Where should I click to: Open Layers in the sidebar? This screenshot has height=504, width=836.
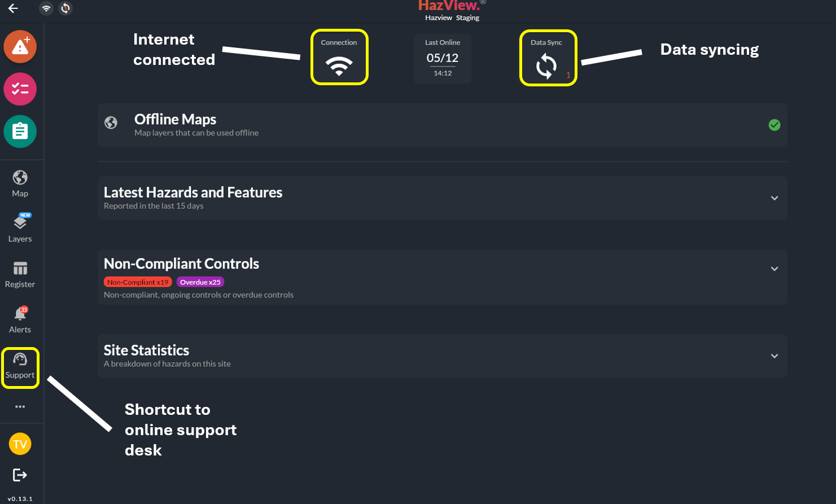click(20, 229)
